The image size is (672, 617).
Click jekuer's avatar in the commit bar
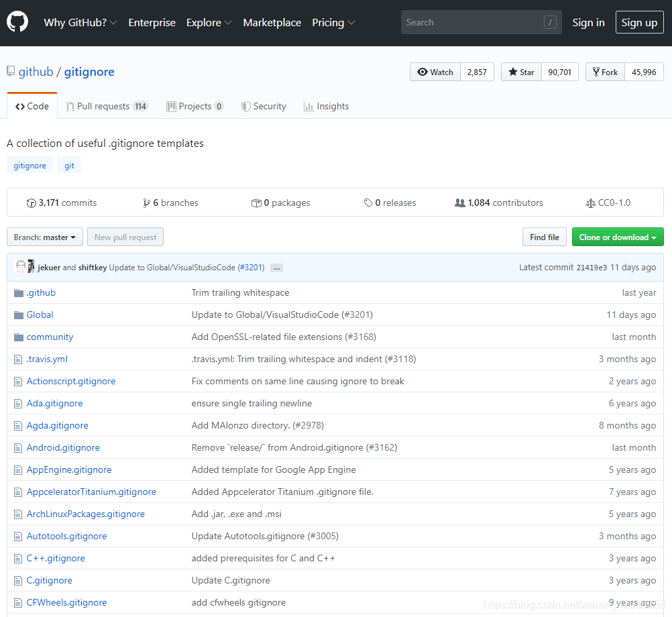coord(21,266)
